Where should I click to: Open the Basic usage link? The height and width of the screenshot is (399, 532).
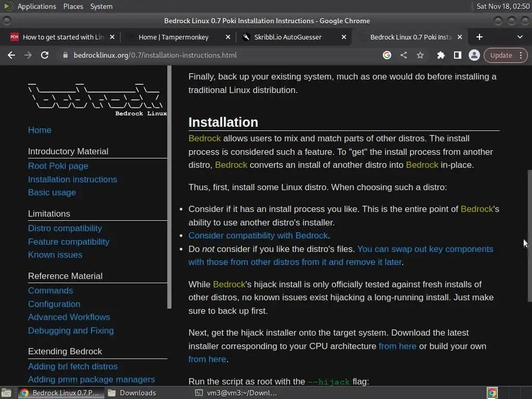pyautogui.click(x=52, y=192)
